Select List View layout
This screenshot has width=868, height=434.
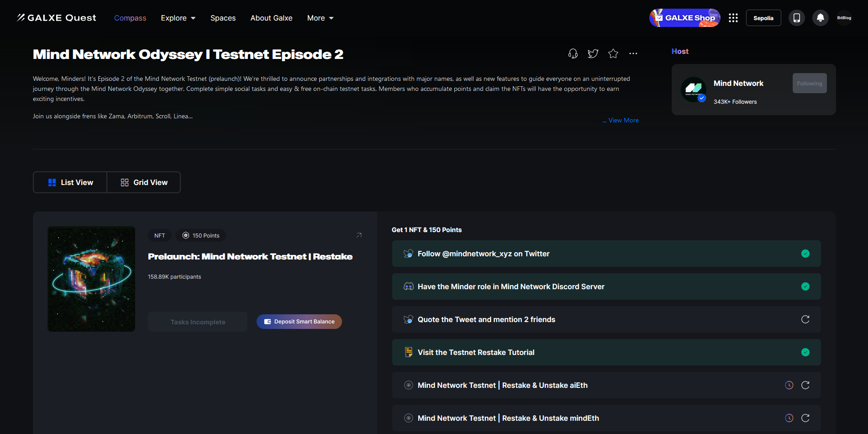(x=70, y=182)
